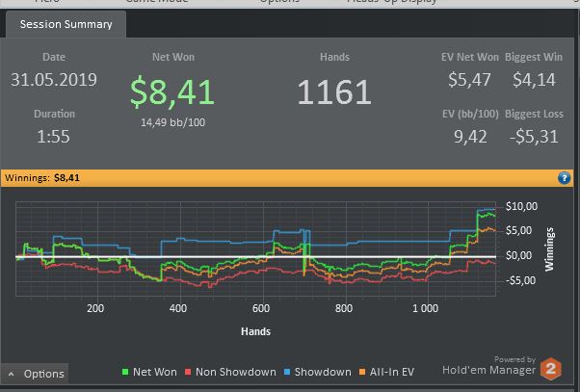Click the Powered by text

514,359
